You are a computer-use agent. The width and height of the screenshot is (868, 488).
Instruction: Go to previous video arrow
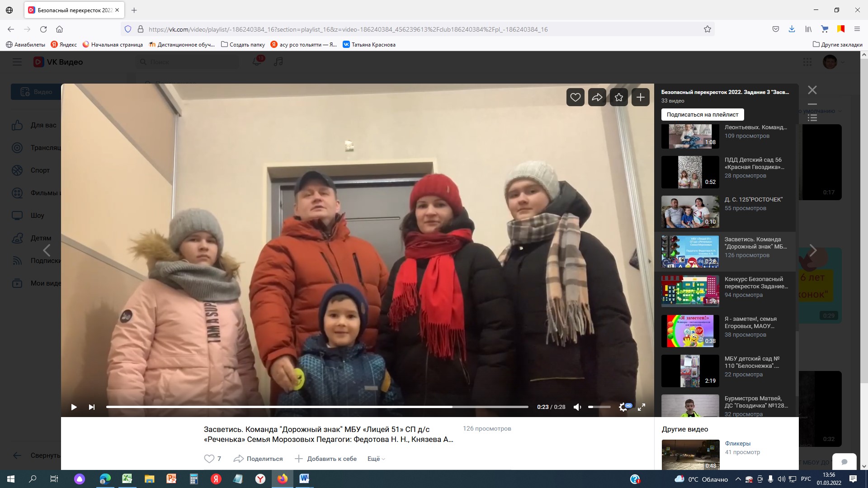(47, 250)
